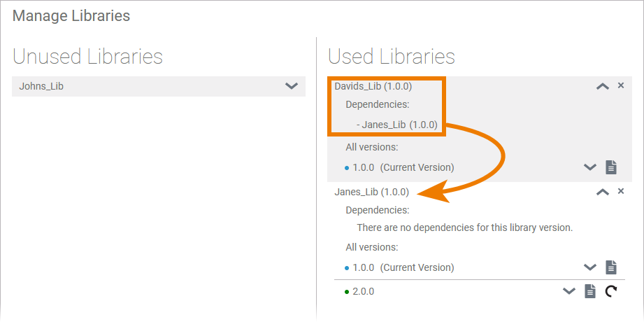Select Davids_Lib 1.0.0 (Current Version) label

click(403, 167)
